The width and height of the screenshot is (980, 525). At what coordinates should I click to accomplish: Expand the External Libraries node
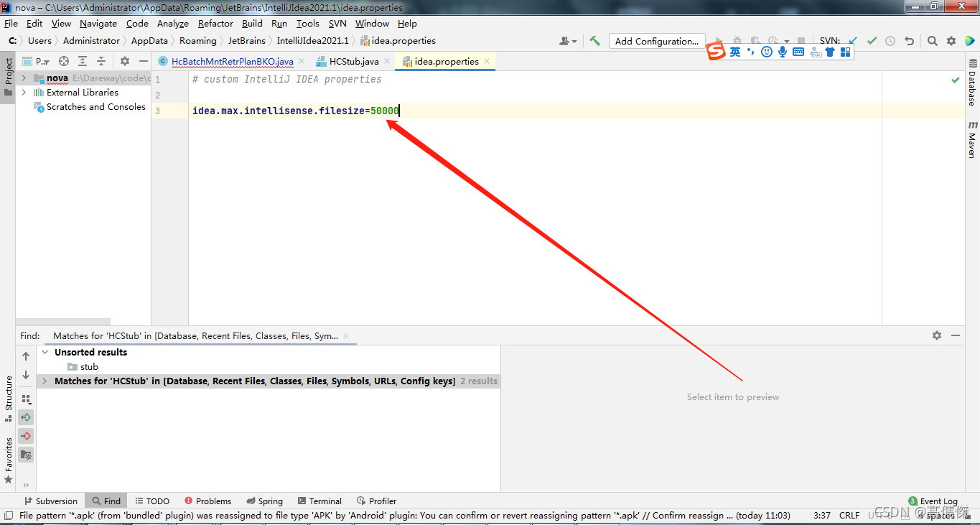(x=24, y=92)
